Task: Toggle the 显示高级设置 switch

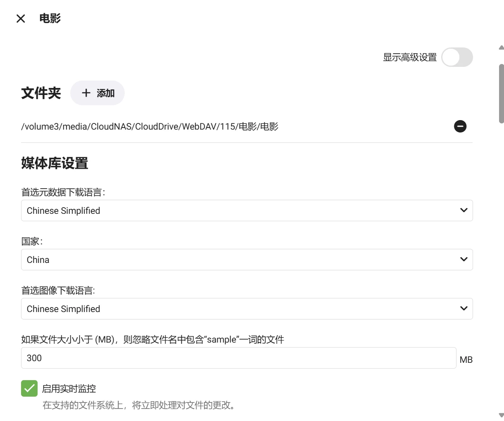Action: 457,57
